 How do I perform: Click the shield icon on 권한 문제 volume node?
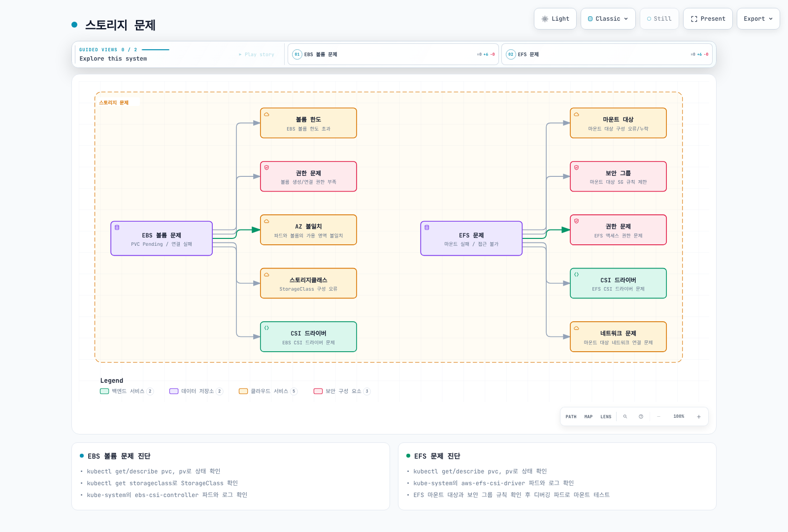pos(266,167)
